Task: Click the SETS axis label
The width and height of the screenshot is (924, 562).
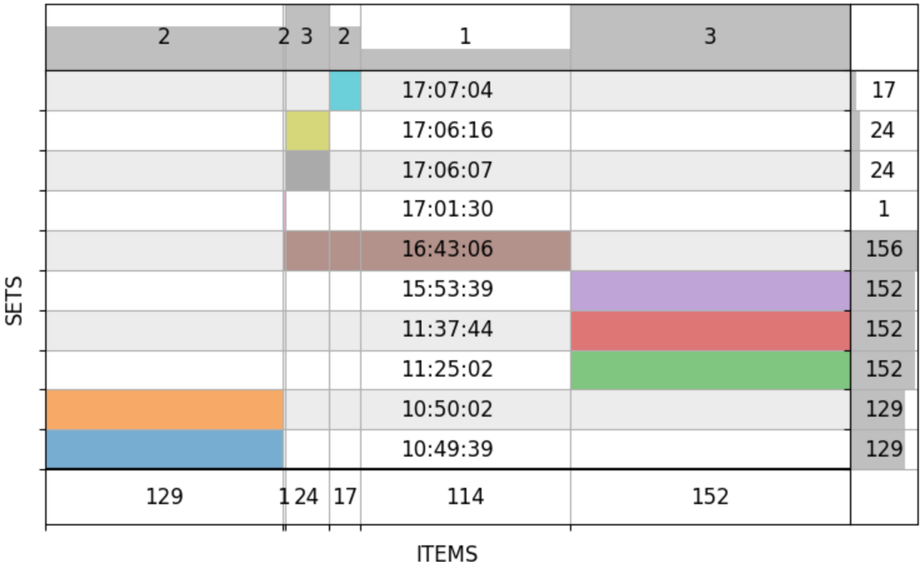Action: [x=15, y=300]
